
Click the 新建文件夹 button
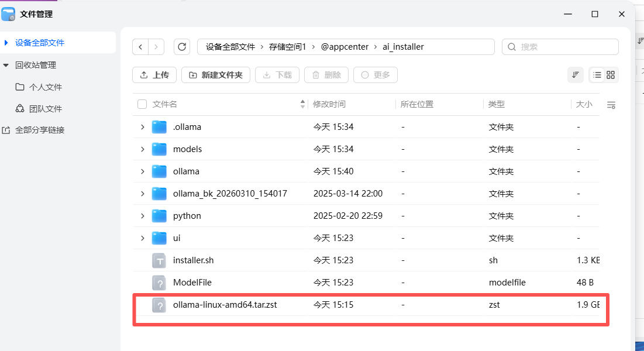coord(216,75)
